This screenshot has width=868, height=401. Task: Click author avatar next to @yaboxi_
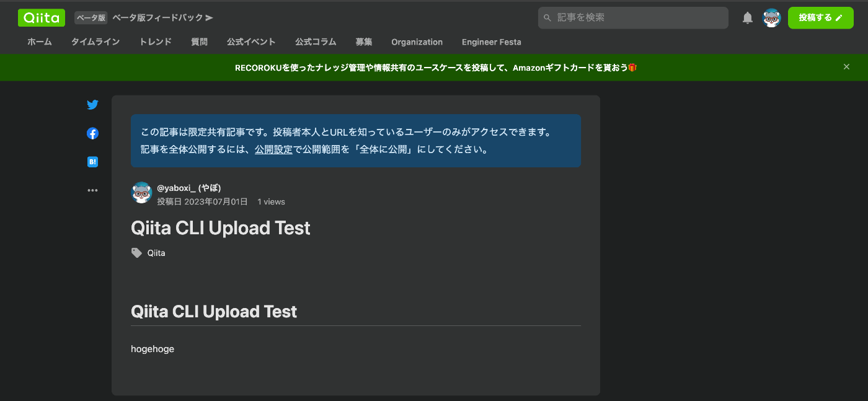[x=142, y=193]
